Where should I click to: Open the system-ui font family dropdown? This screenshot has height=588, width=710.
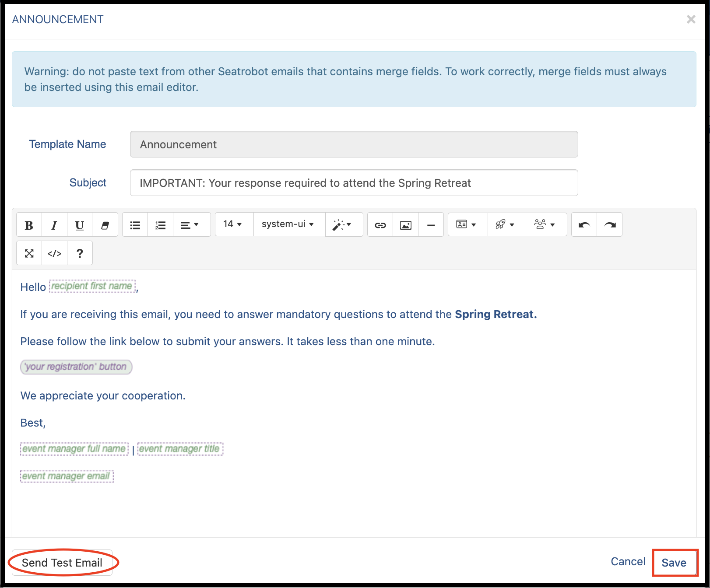click(288, 224)
